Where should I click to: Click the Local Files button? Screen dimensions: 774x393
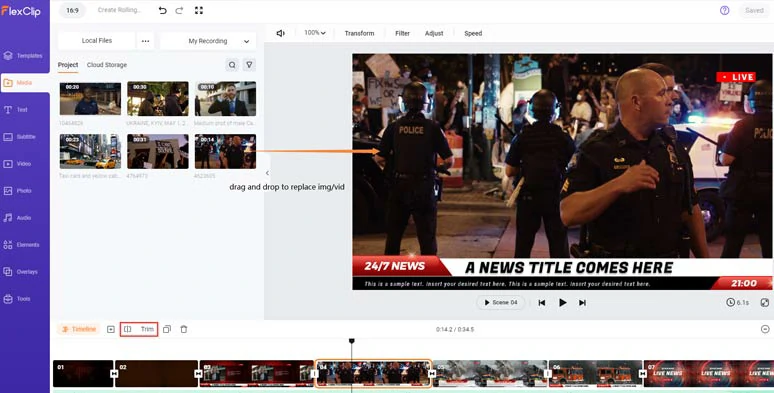pyautogui.click(x=96, y=41)
